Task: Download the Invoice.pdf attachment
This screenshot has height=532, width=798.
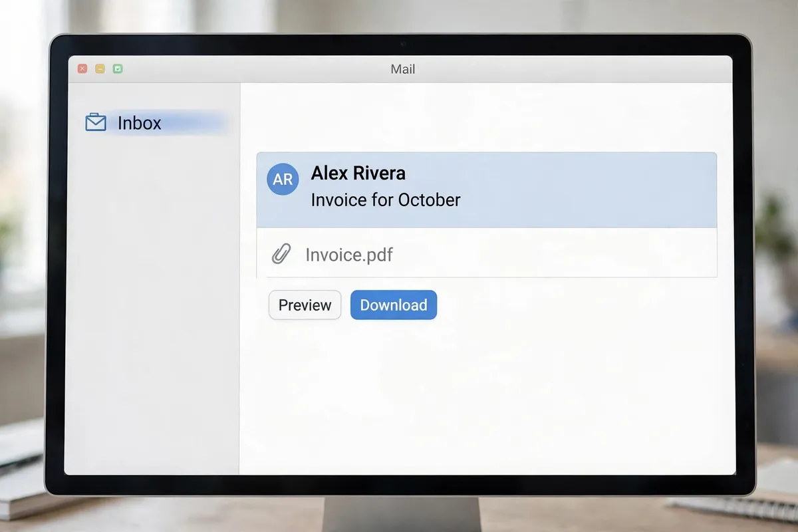Action: (394, 305)
